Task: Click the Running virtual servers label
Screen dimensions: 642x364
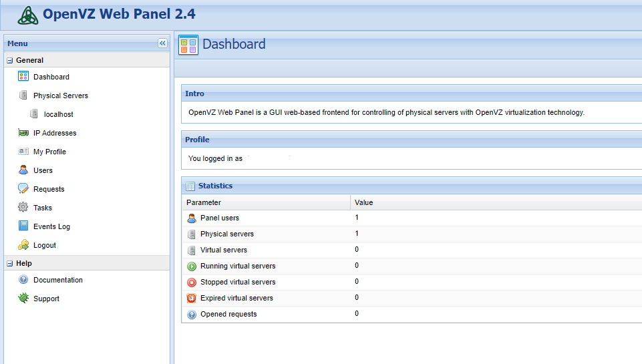Action: pos(238,266)
